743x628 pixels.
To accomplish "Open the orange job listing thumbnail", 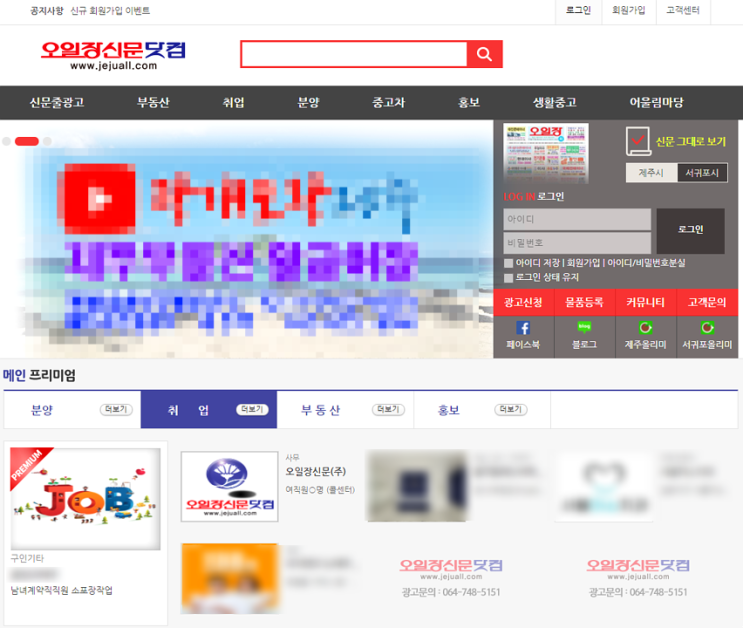I will tap(230, 579).
